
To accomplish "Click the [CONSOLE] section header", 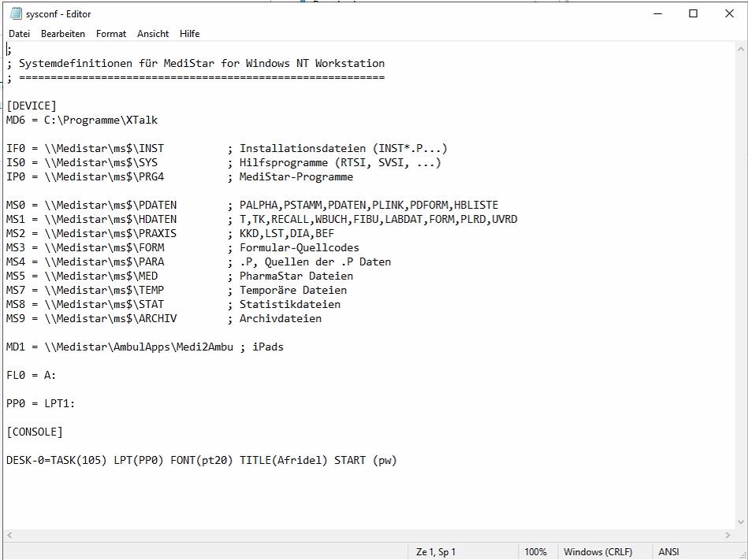I will pyautogui.click(x=35, y=432).
